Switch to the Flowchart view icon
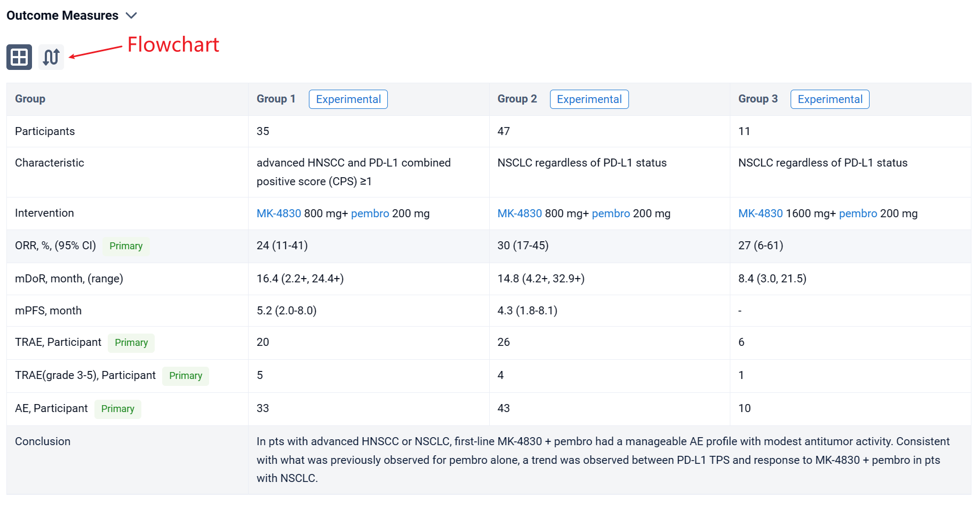The height and width of the screenshot is (506, 980). click(51, 57)
